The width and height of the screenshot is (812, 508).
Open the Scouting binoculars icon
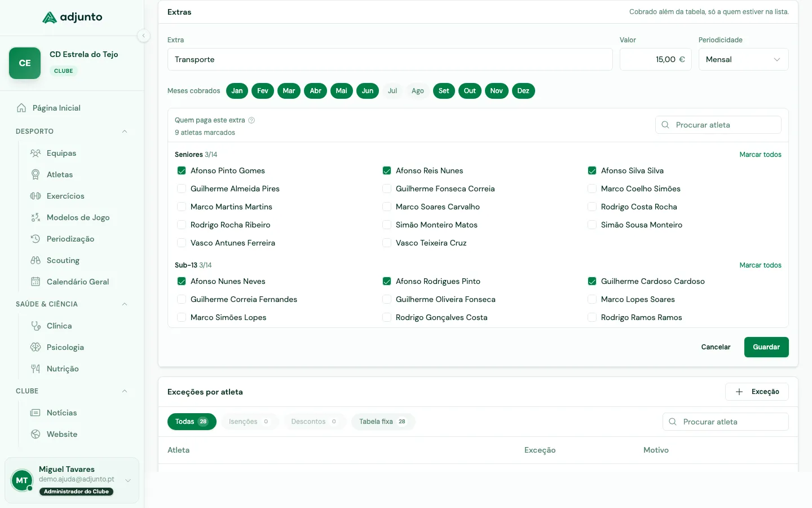pos(36,260)
